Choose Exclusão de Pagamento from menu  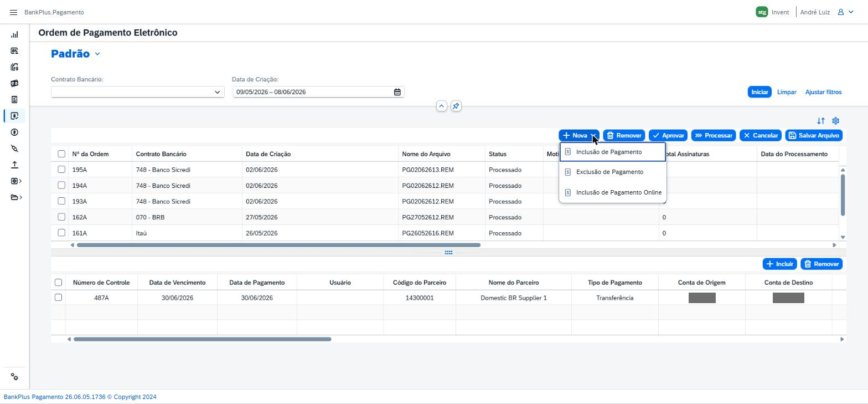pyautogui.click(x=612, y=172)
